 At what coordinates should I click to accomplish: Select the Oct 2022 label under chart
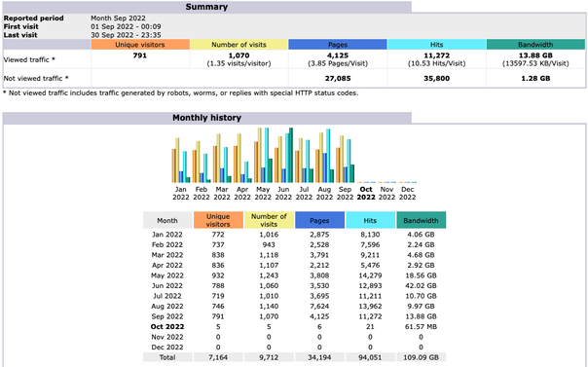pyautogui.click(x=366, y=194)
